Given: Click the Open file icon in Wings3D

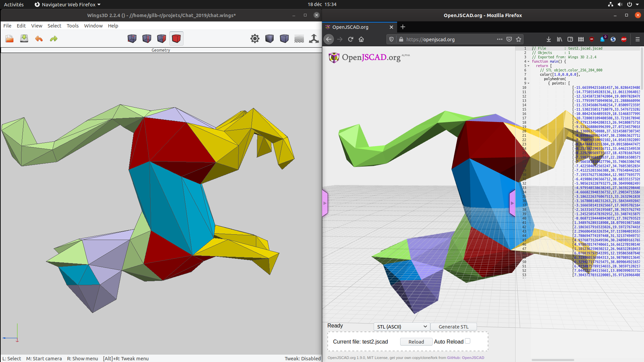Looking at the screenshot, I should click(9, 39).
